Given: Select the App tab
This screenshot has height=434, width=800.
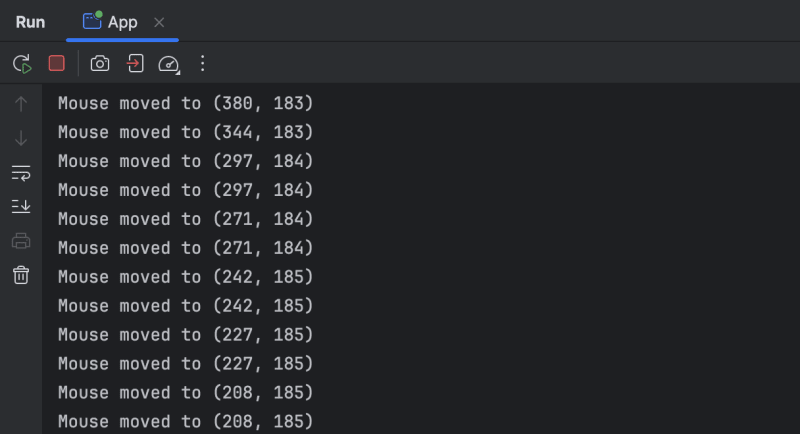Looking at the screenshot, I should (x=112, y=22).
